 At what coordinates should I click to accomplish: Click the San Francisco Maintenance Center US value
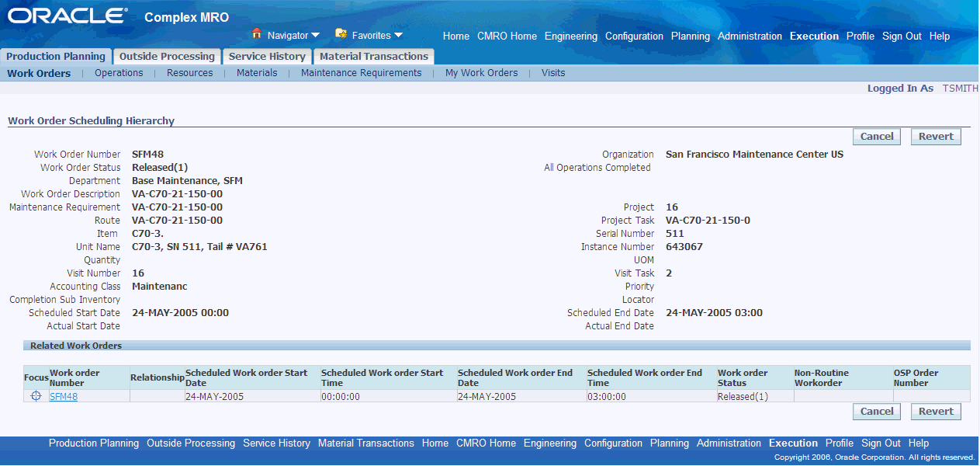point(754,155)
